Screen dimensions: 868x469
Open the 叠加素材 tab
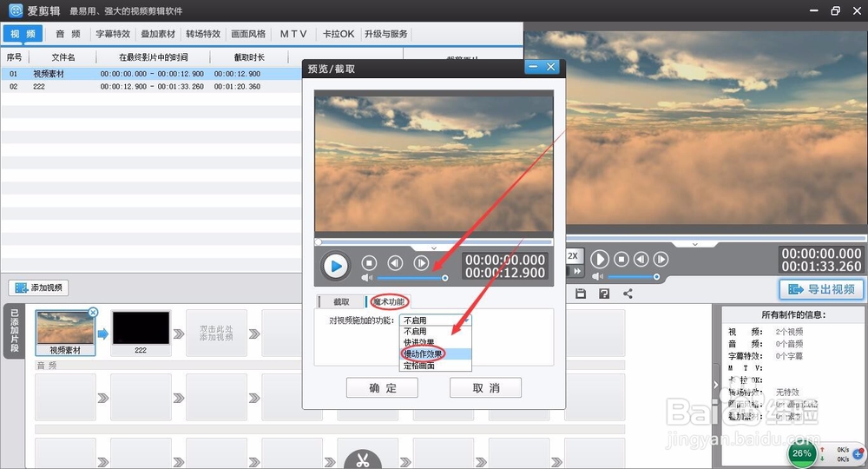click(x=158, y=34)
